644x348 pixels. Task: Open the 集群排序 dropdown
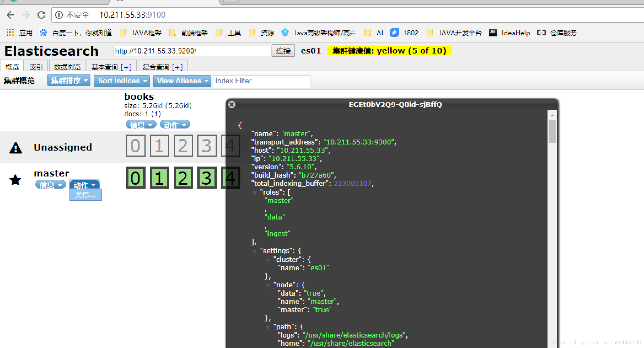[69, 80]
